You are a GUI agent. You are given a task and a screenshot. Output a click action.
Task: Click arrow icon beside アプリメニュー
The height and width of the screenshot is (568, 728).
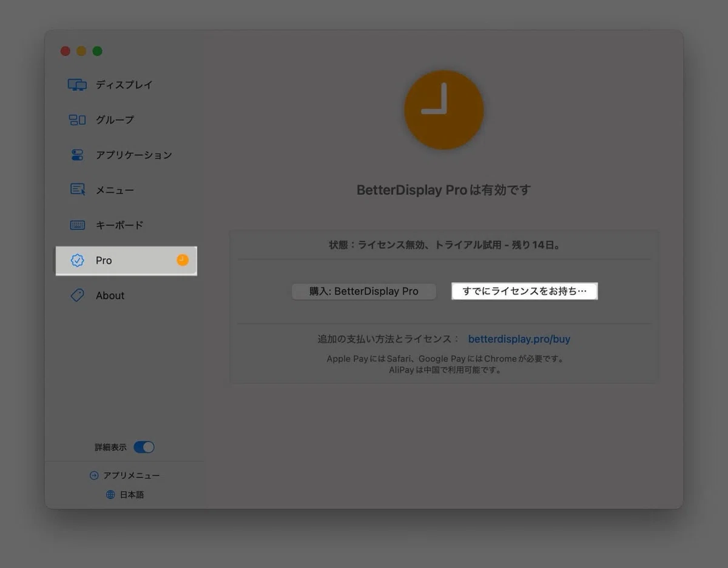(x=93, y=476)
